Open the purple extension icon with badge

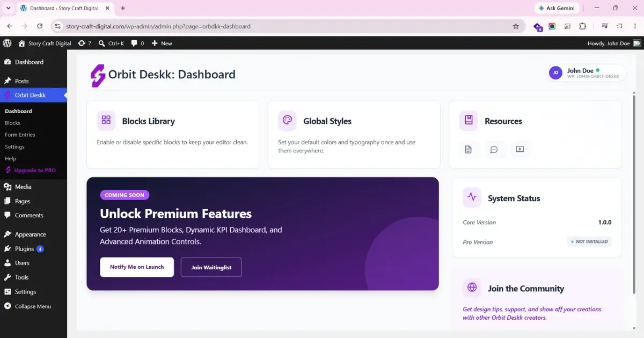(x=538, y=26)
